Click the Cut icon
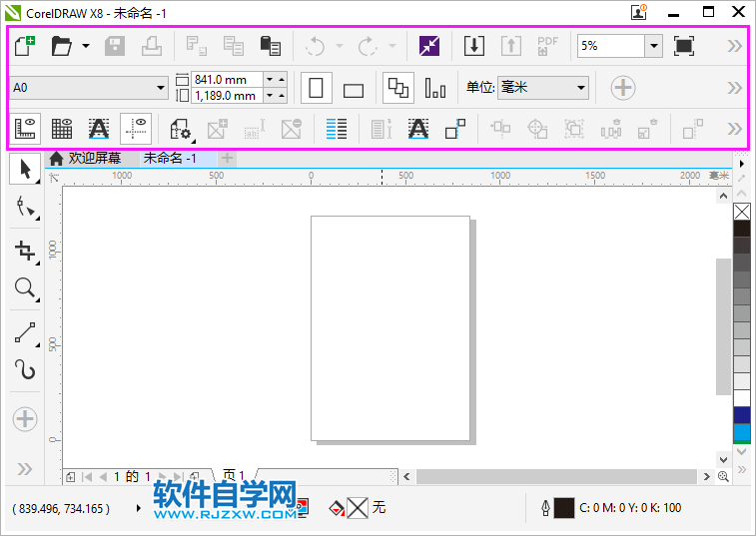Viewport: 756px width, 536px height. [197, 46]
